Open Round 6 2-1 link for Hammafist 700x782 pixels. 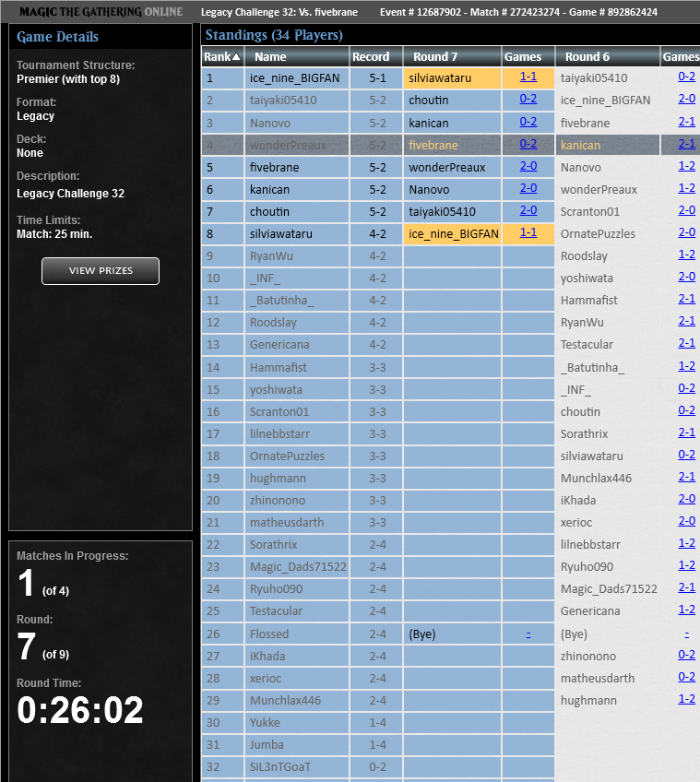(686, 299)
